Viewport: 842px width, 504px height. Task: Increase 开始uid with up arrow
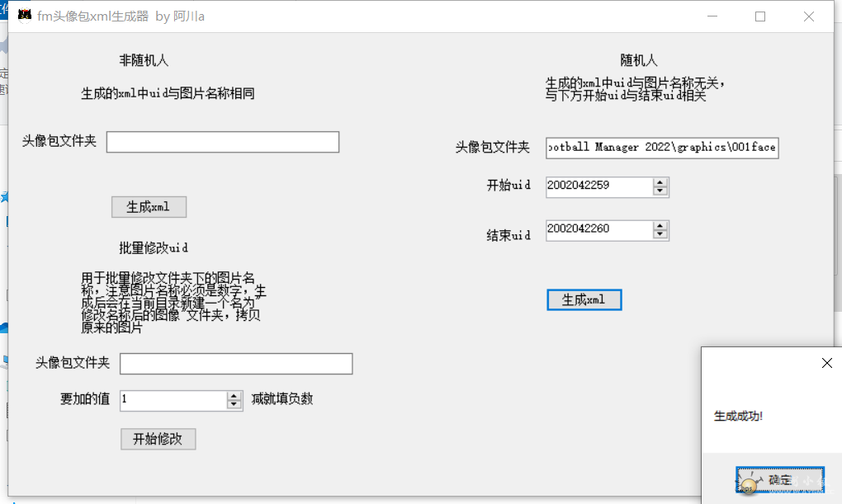660,183
